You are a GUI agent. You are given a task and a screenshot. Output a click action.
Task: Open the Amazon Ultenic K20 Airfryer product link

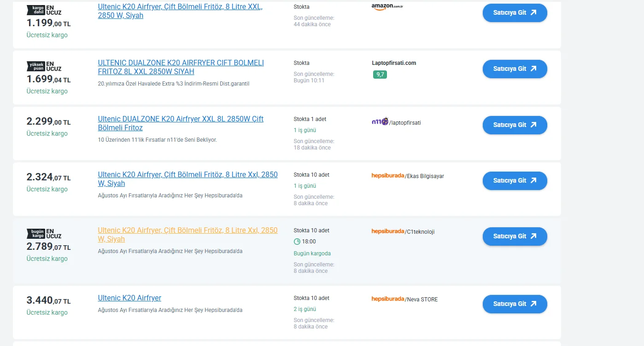tap(180, 11)
